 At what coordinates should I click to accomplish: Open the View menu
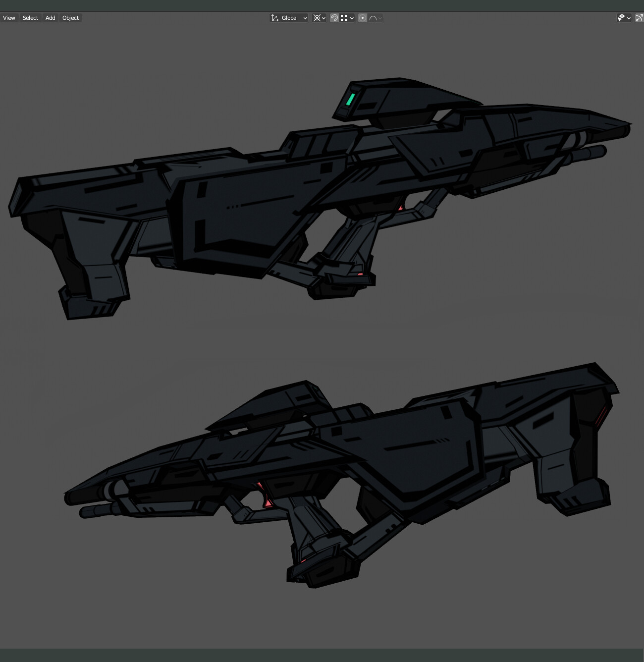click(9, 18)
